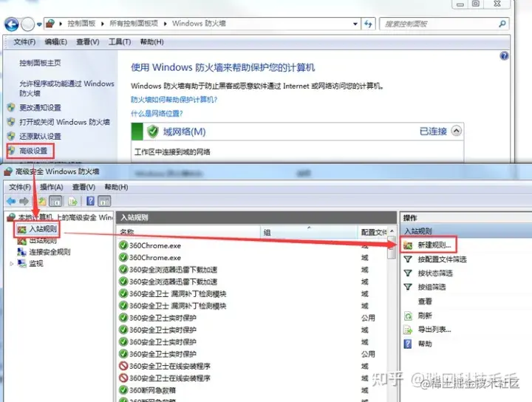Click funnel icon beside 按状态筛选
The height and width of the screenshot is (402, 532).
(408, 273)
